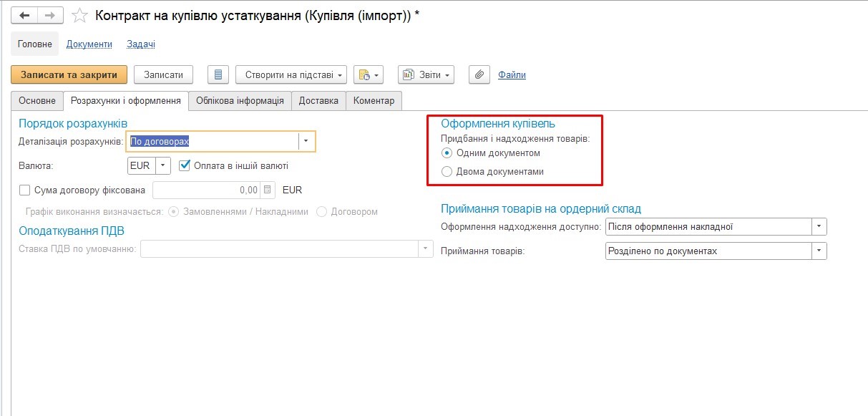
Task: Toggle Оплата в іншій валюті checkbox
Action: (x=185, y=165)
